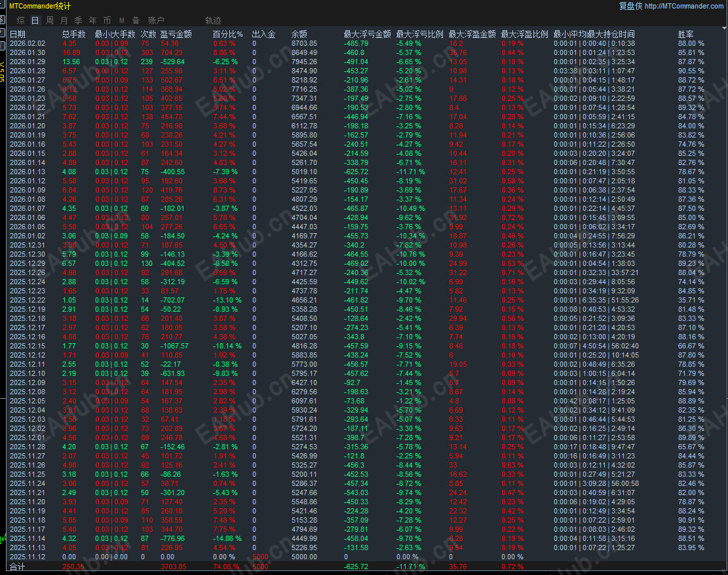The image size is (728, 575).
Task: Click the 出入金 column header
Action: point(263,34)
